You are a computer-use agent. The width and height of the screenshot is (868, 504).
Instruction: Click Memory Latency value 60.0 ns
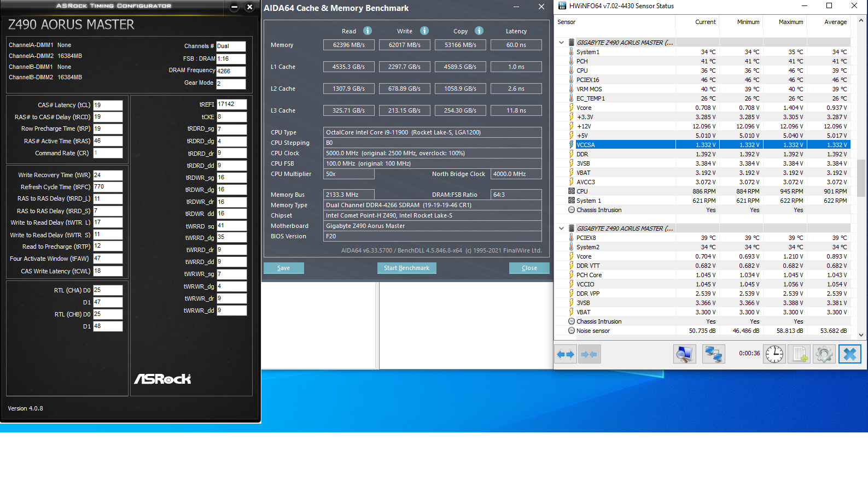[x=516, y=45]
